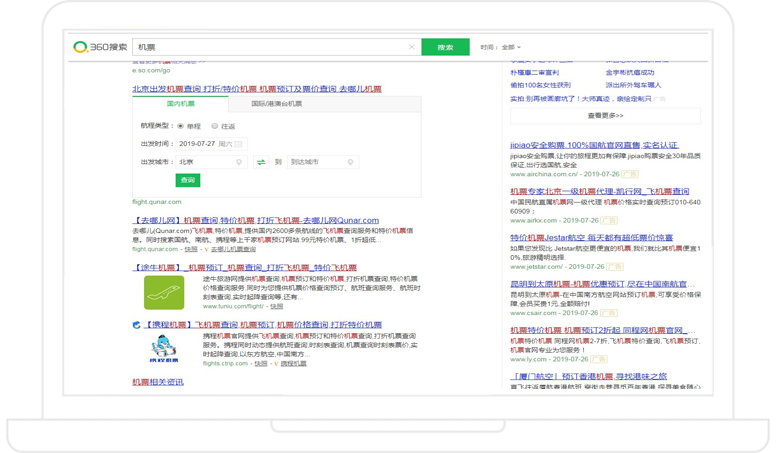The image size is (776, 453).
Task: Select the 往返 radio button
Action: 215,126
